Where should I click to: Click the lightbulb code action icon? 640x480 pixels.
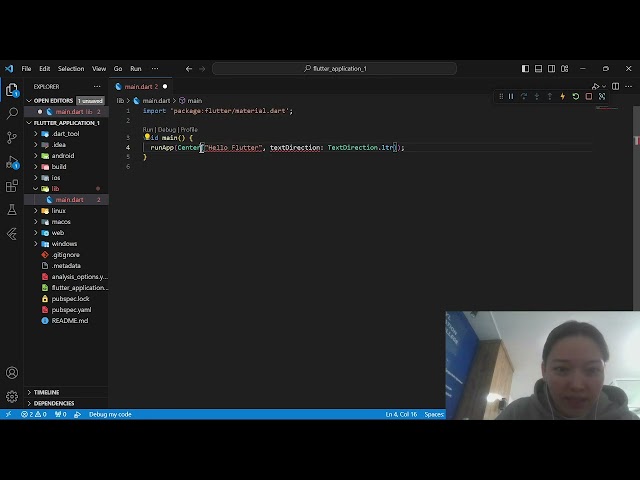pos(147,137)
